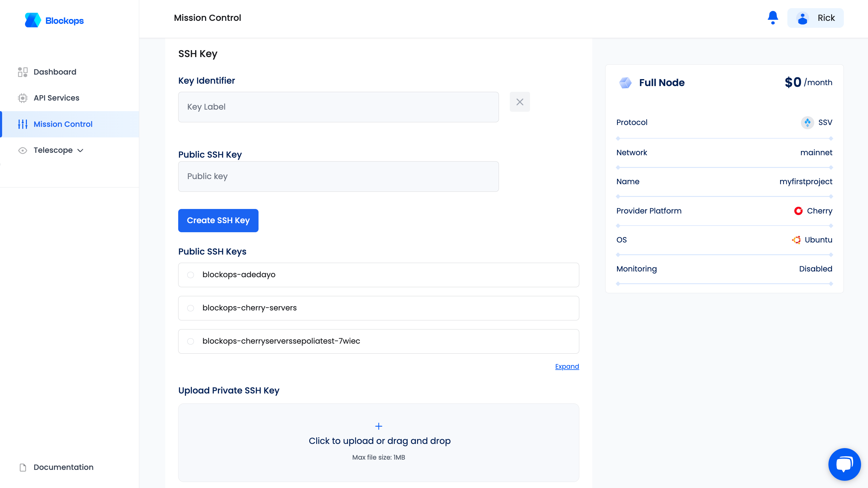Screen dimensions: 868x488
Task: Click the Full Node cube icon
Action: 625,82
